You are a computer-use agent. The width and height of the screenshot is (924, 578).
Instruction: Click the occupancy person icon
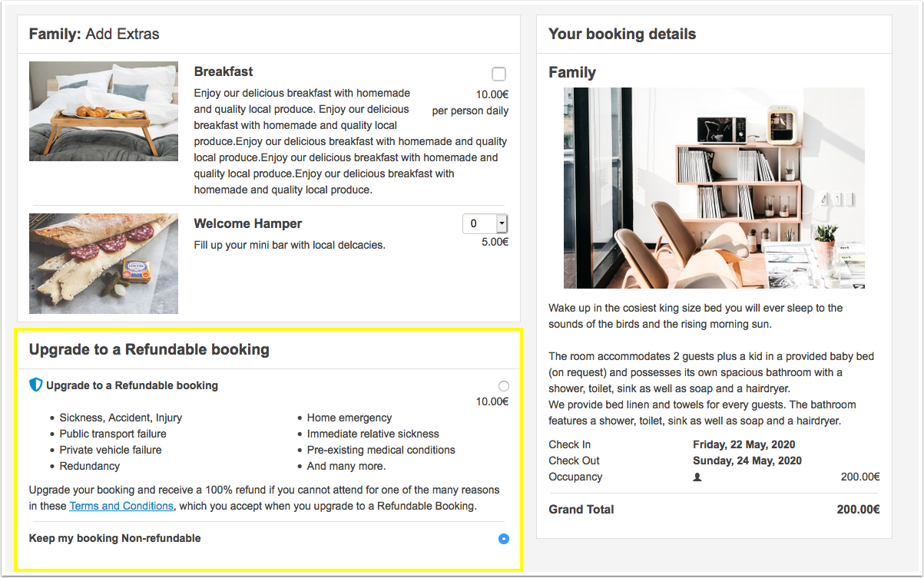coord(697,477)
